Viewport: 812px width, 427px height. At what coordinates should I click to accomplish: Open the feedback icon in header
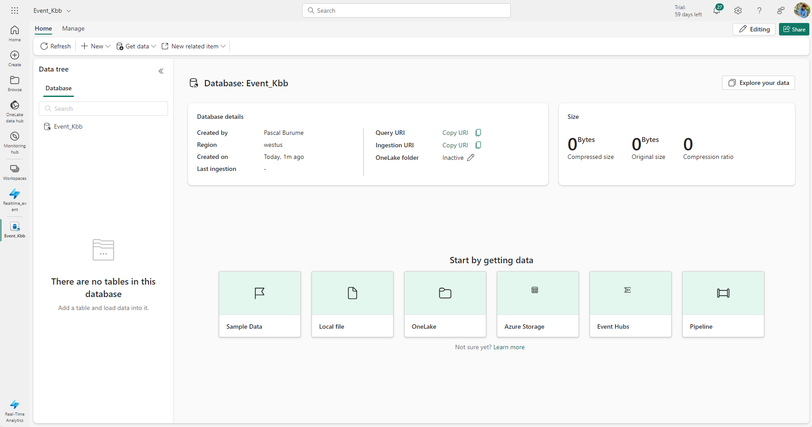click(x=780, y=10)
